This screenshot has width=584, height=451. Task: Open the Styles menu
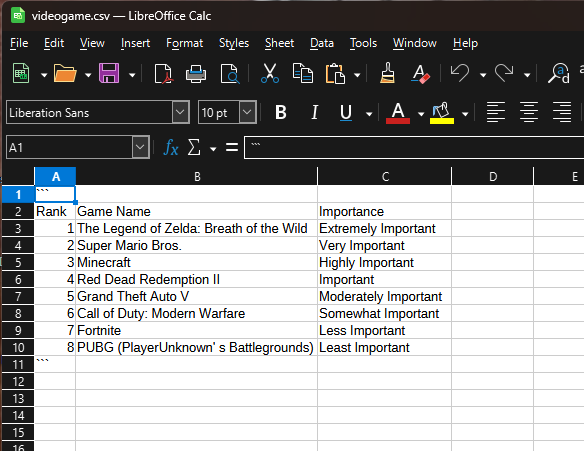tap(234, 43)
